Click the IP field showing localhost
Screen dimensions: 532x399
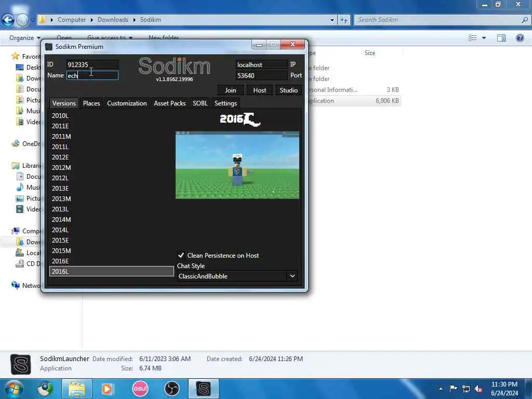pos(262,64)
